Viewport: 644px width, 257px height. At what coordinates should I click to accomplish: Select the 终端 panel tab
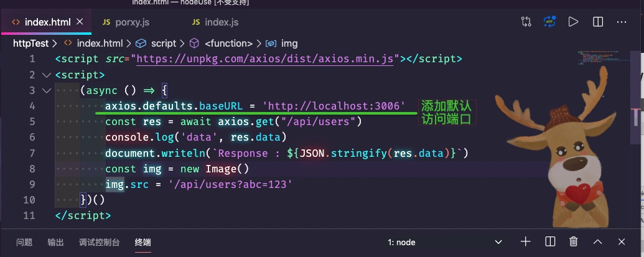point(143,242)
